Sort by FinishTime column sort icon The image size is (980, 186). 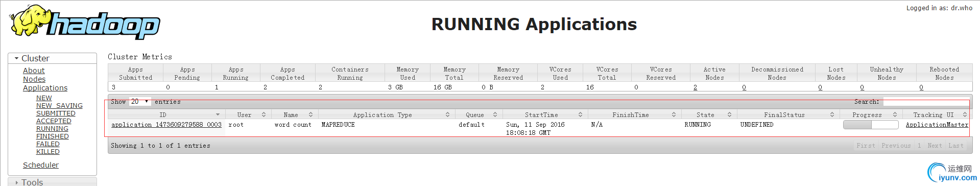674,114
